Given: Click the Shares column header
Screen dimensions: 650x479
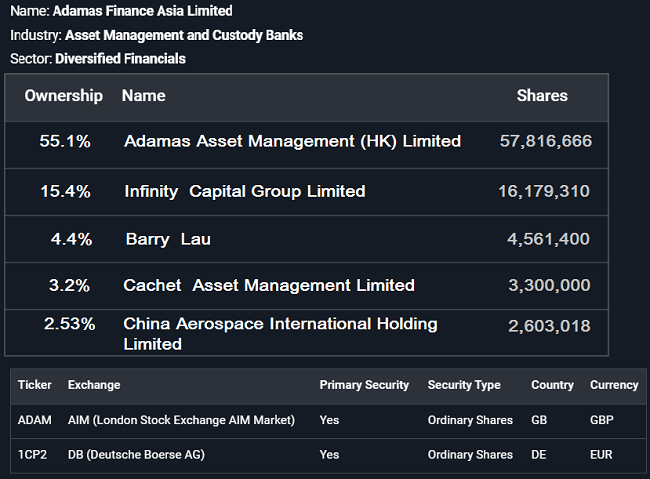Looking at the screenshot, I should (x=542, y=96).
